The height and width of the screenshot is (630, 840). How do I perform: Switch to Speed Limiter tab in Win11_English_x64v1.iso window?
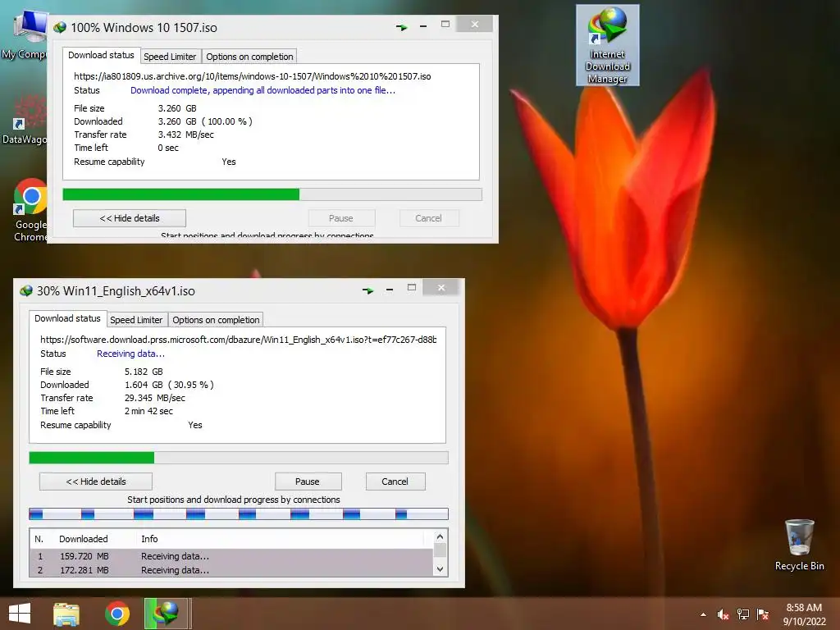tap(136, 320)
